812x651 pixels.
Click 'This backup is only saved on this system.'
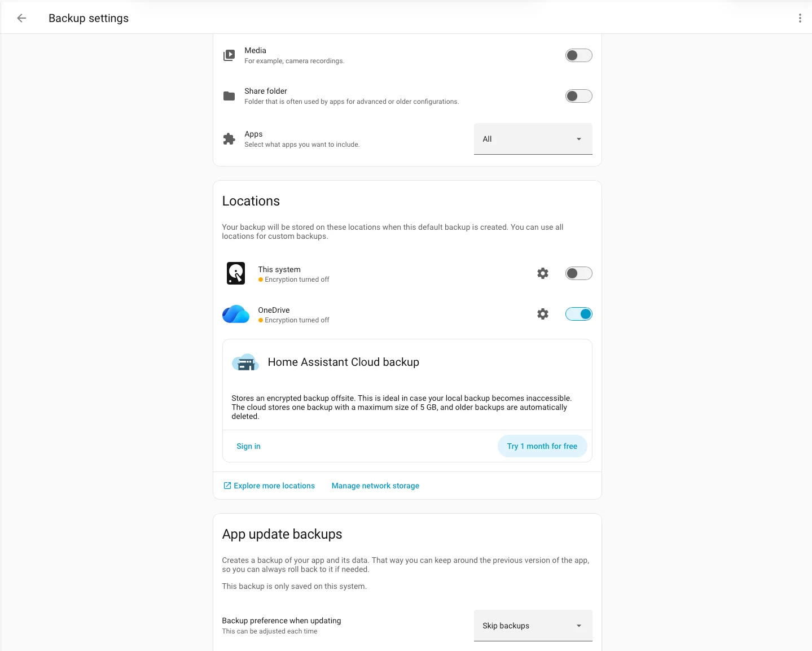[x=295, y=586]
